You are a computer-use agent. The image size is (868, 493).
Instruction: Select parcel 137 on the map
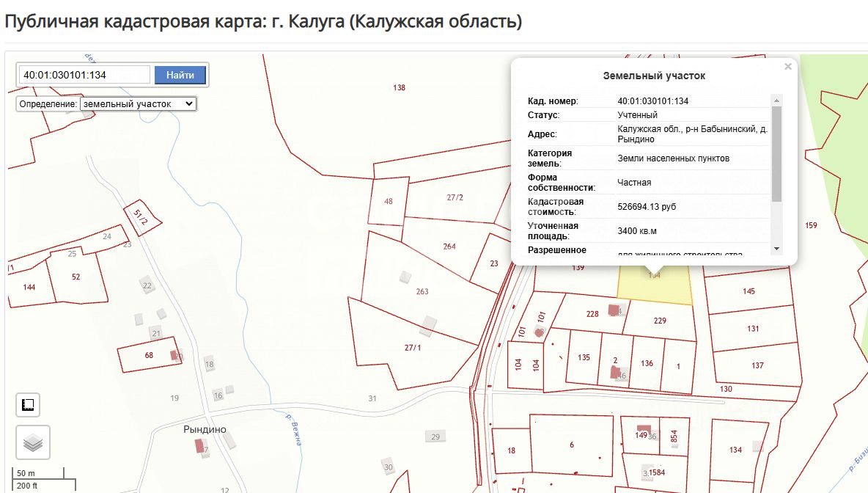click(757, 366)
